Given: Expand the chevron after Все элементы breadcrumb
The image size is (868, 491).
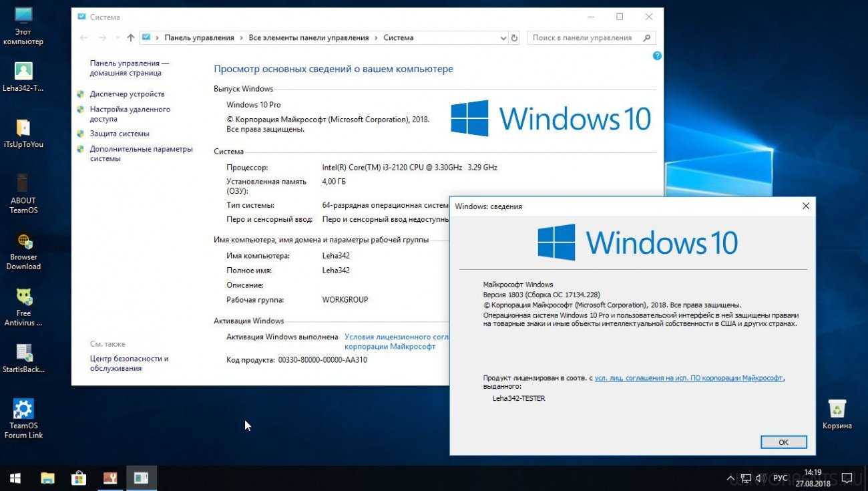Looking at the screenshot, I should click(x=377, y=38).
